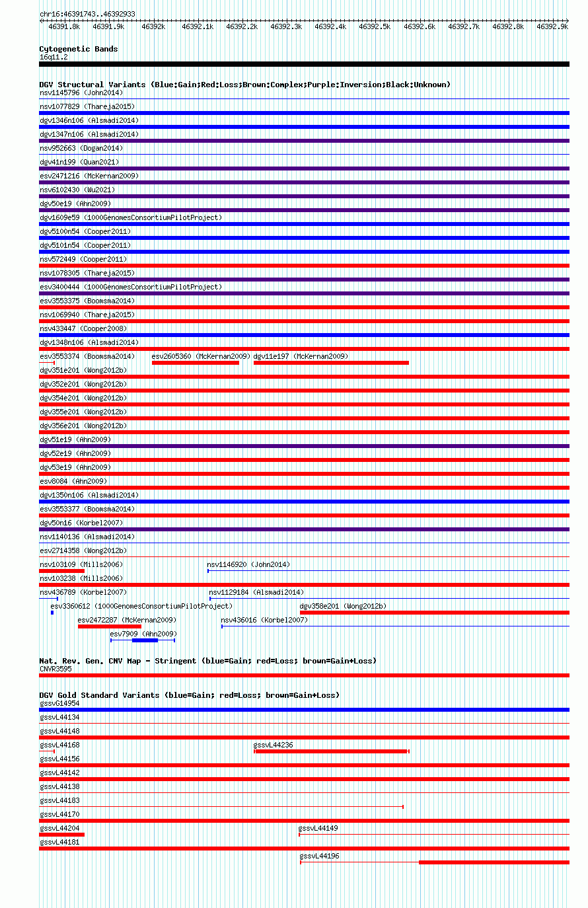Click esv2714358 (Wong2012b) label

pyautogui.click(x=83, y=550)
